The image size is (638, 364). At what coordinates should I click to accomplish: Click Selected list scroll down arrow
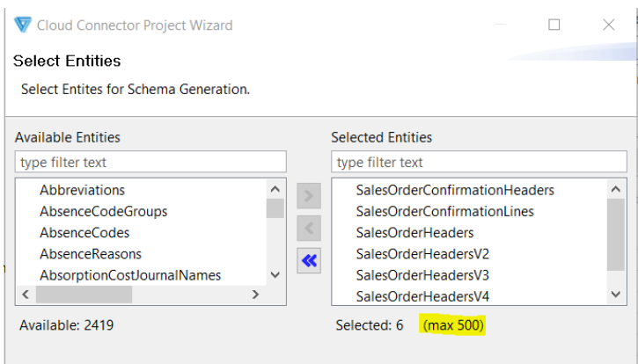(x=616, y=294)
